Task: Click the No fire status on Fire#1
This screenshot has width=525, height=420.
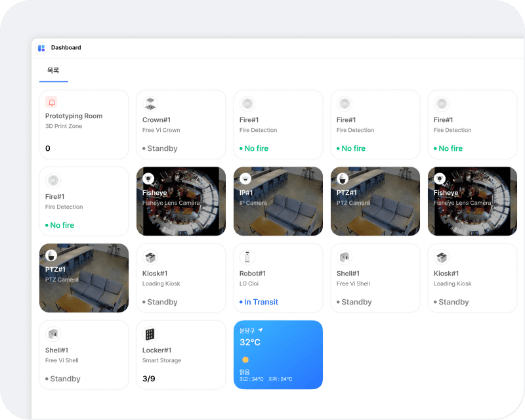Action: pyautogui.click(x=258, y=149)
